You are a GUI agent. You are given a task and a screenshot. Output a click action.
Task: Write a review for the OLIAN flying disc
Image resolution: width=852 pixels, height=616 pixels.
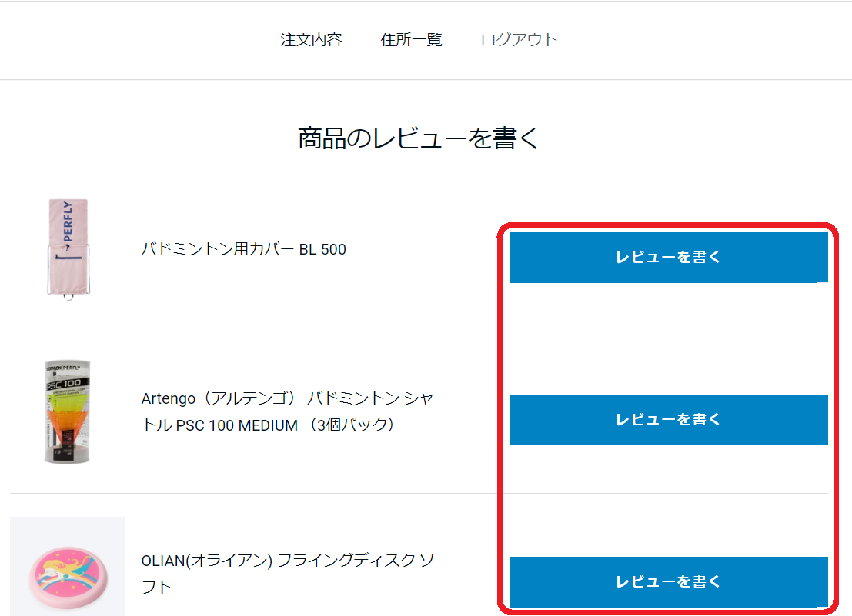pos(669,582)
